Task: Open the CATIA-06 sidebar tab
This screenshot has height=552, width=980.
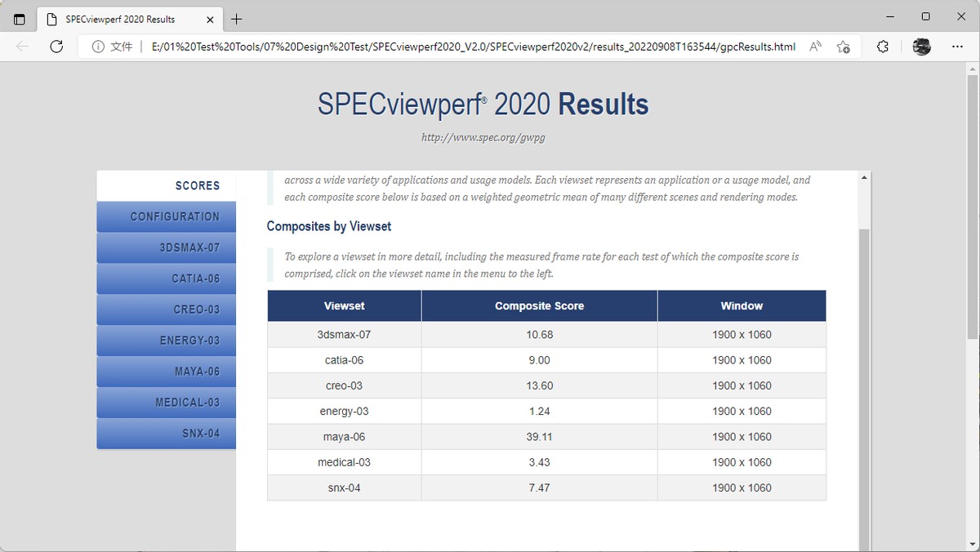Action: click(x=166, y=278)
